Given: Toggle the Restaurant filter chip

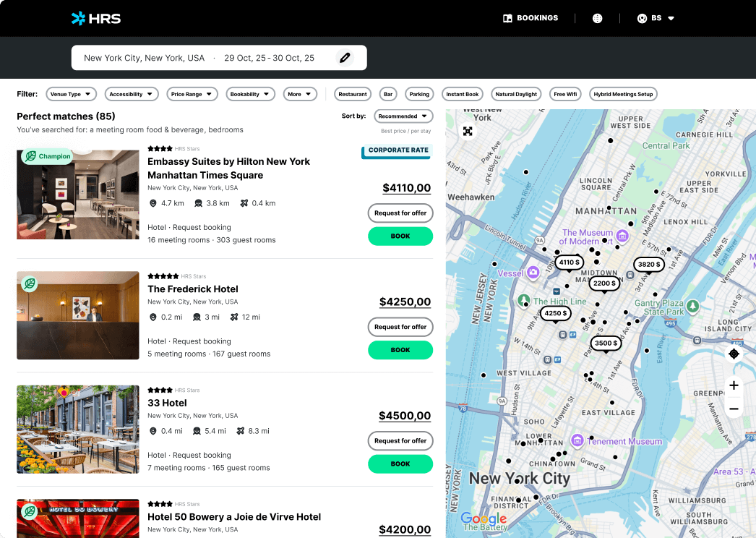Looking at the screenshot, I should point(353,94).
